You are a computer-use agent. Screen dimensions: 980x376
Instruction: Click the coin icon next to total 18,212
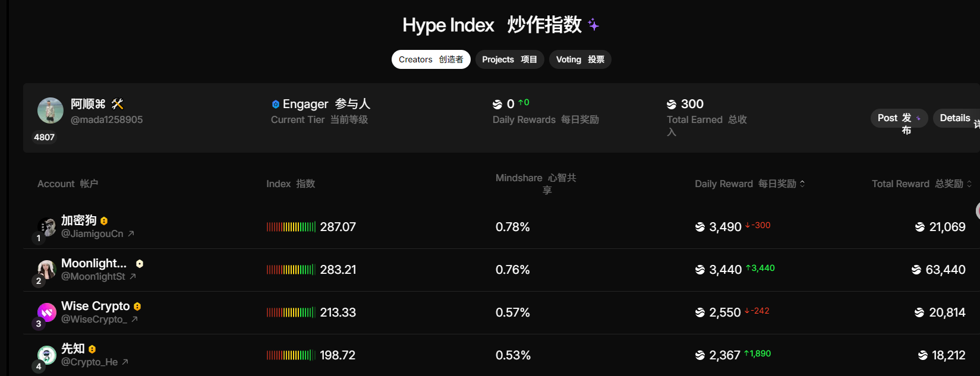pos(923,355)
